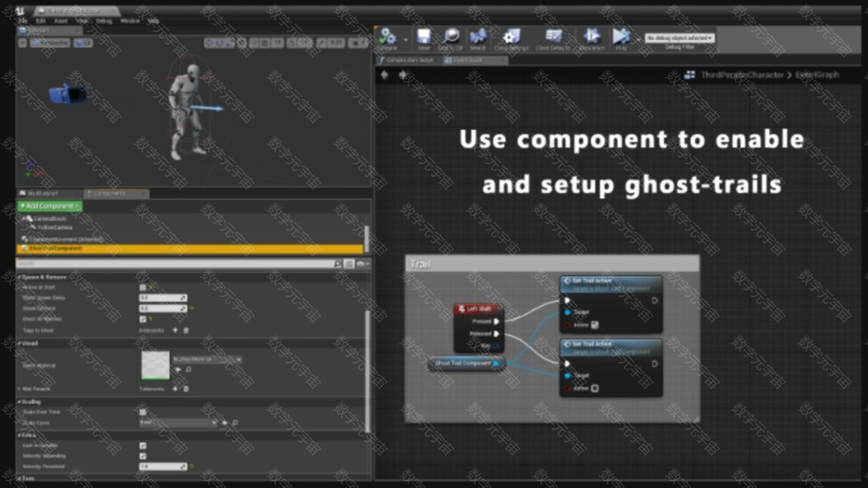Image resolution: width=868 pixels, height=488 pixels.
Task: Reset Velocity Threshold to default arrow
Action: coord(193,466)
